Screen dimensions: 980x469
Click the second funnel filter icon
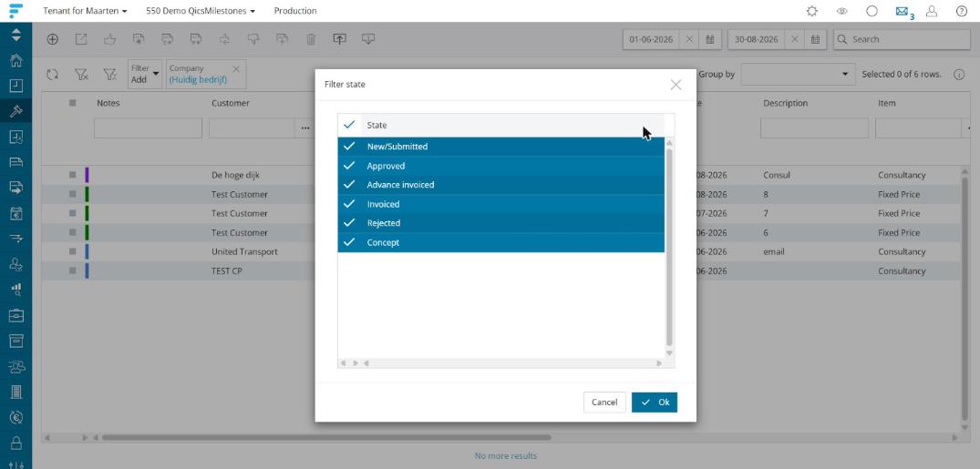pyautogui.click(x=110, y=75)
